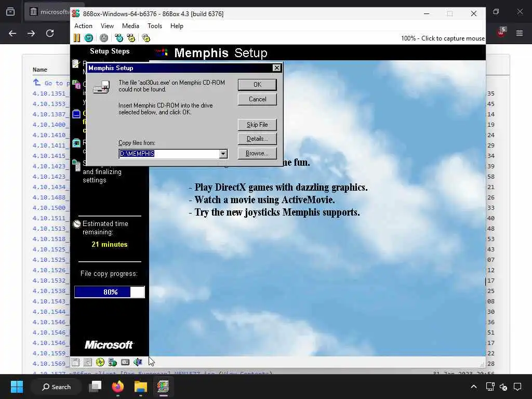Open the 4.10.1569 entry in the browser list
Screen dimensions: 532x399
[50, 364]
